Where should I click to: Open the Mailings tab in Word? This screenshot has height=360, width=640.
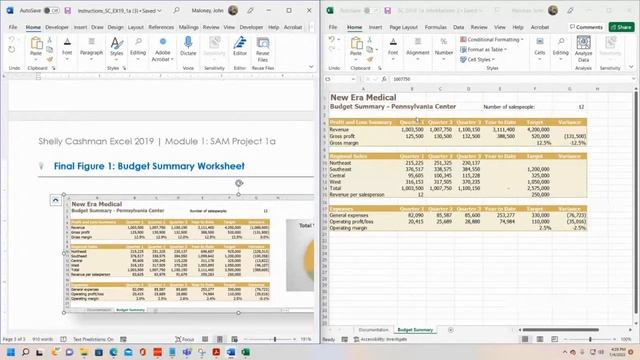click(189, 27)
